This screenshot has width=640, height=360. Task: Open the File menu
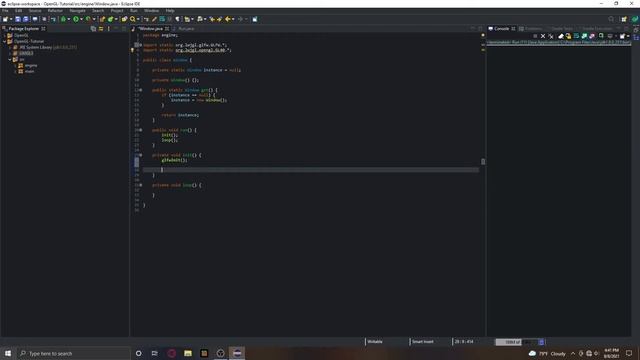pyautogui.click(x=5, y=11)
